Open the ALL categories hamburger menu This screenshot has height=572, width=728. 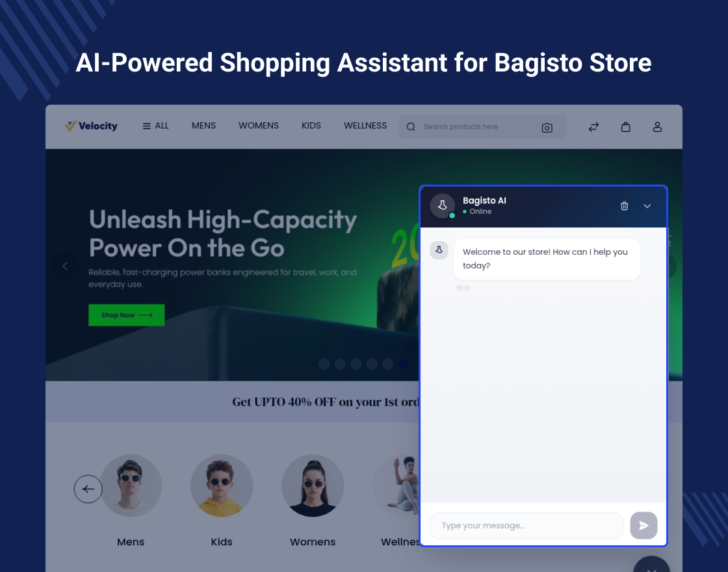point(155,126)
